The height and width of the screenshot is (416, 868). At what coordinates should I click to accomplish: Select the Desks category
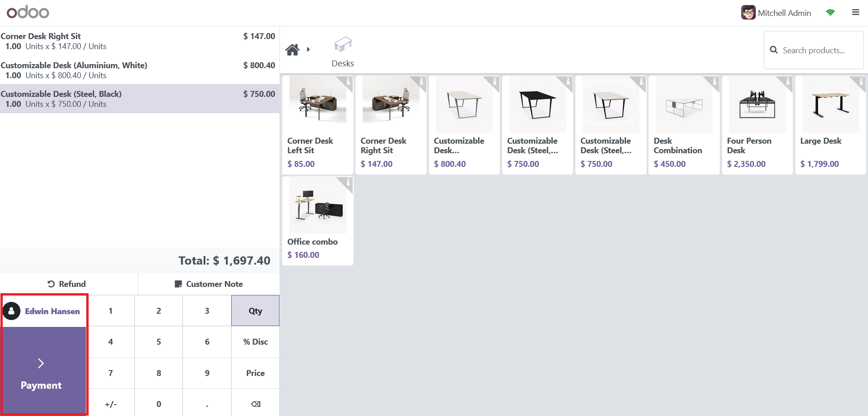343,52
